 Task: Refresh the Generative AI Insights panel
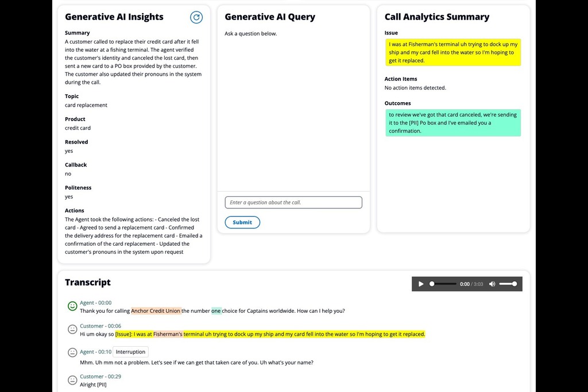tap(196, 17)
